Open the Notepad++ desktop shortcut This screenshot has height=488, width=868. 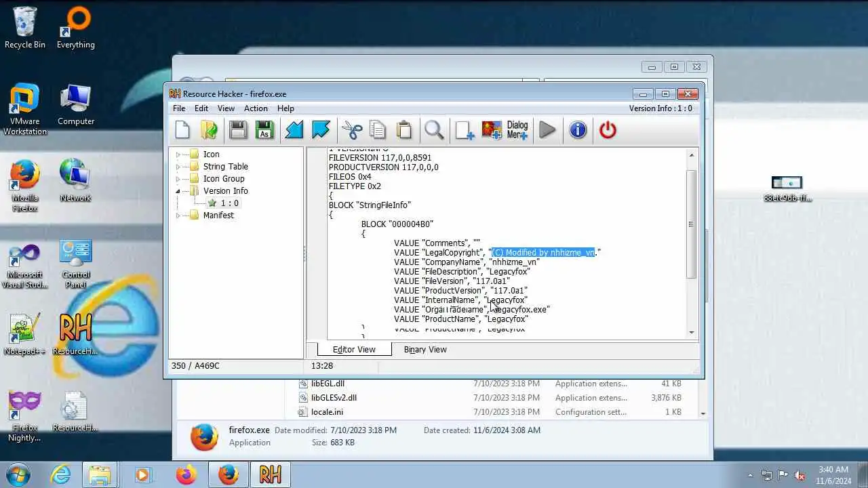[x=25, y=334]
